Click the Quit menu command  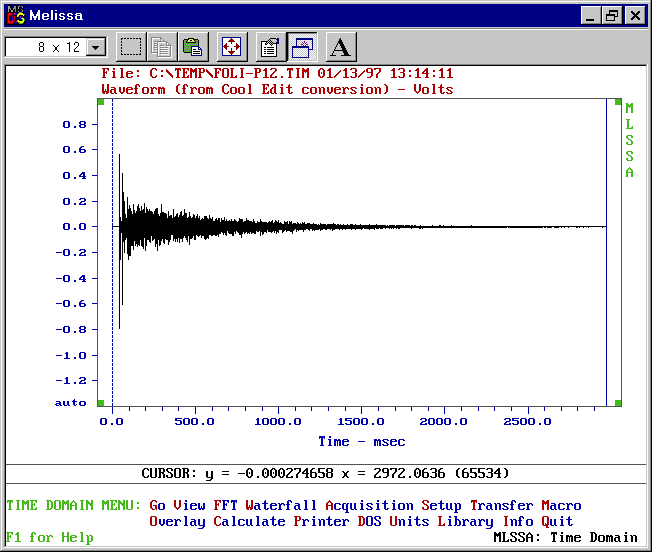click(557, 521)
